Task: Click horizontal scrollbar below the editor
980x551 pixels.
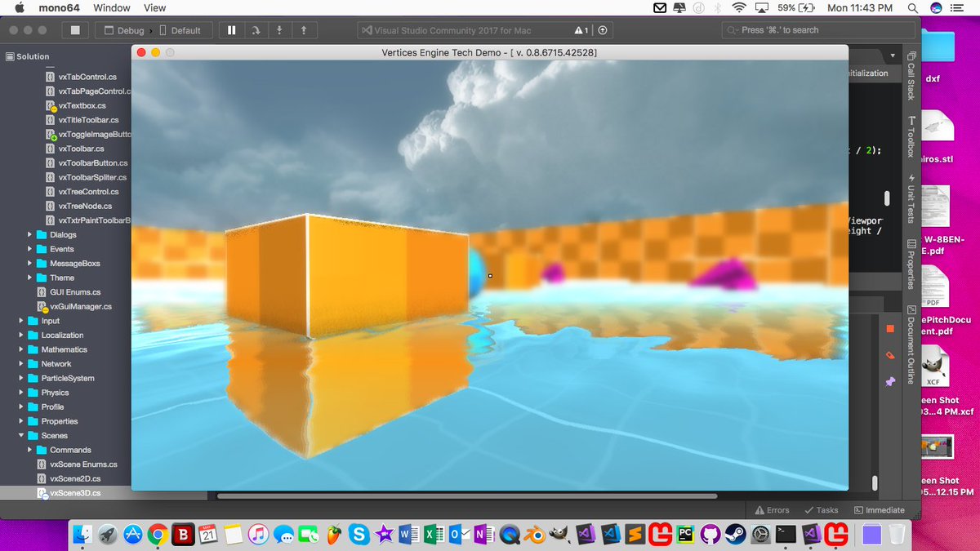Action: coord(467,495)
